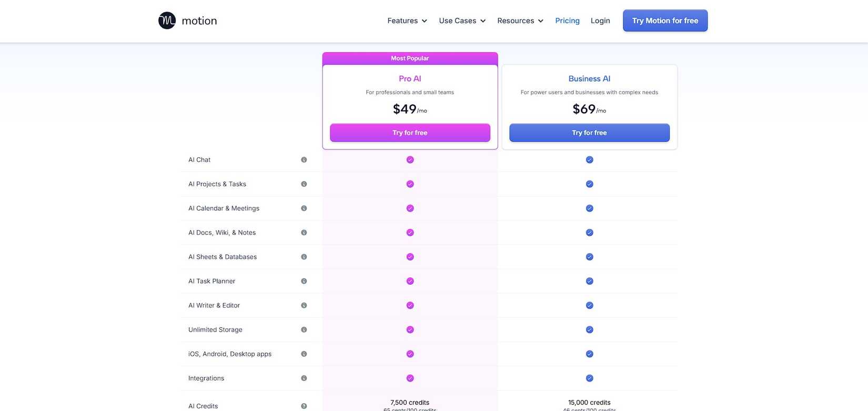Open info icon for AI Projects & Tasks
The image size is (868, 411).
coord(304,184)
